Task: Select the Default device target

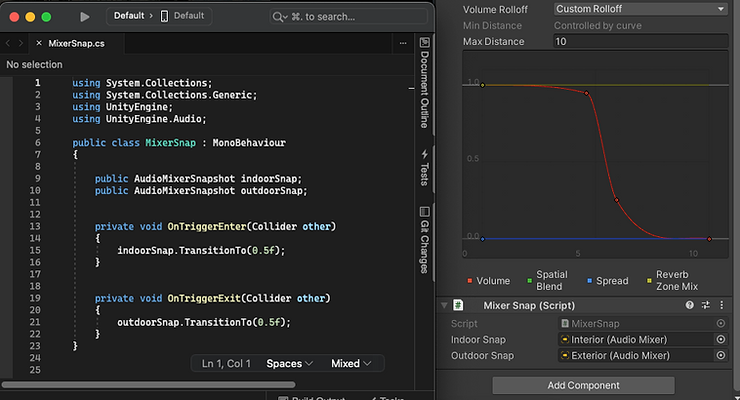Action: [183, 16]
